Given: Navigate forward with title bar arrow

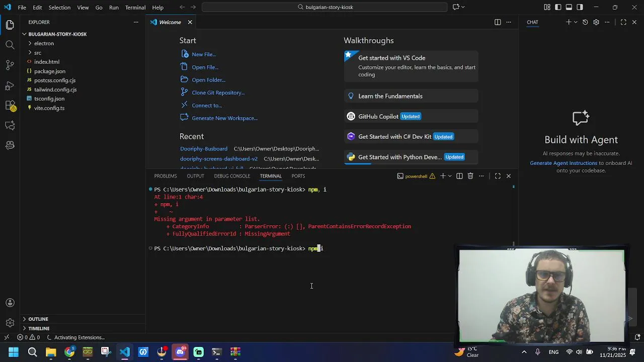Looking at the screenshot, I should tap(193, 7).
